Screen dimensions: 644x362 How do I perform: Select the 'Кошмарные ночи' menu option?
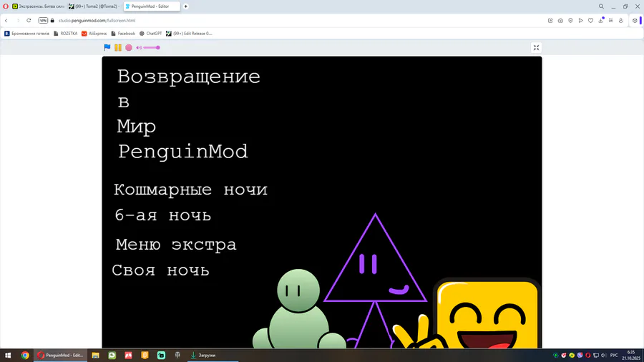click(190, 190)
